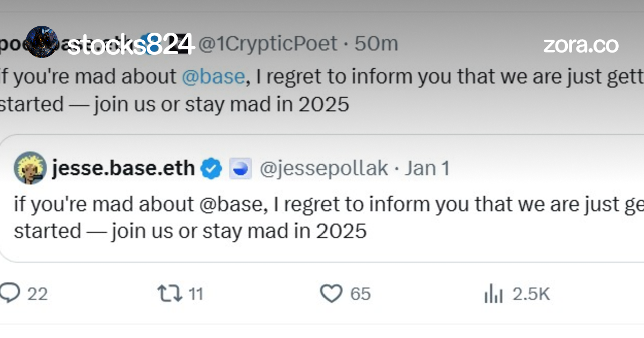Click the blue verified checkmark badge

coord(211,169)
